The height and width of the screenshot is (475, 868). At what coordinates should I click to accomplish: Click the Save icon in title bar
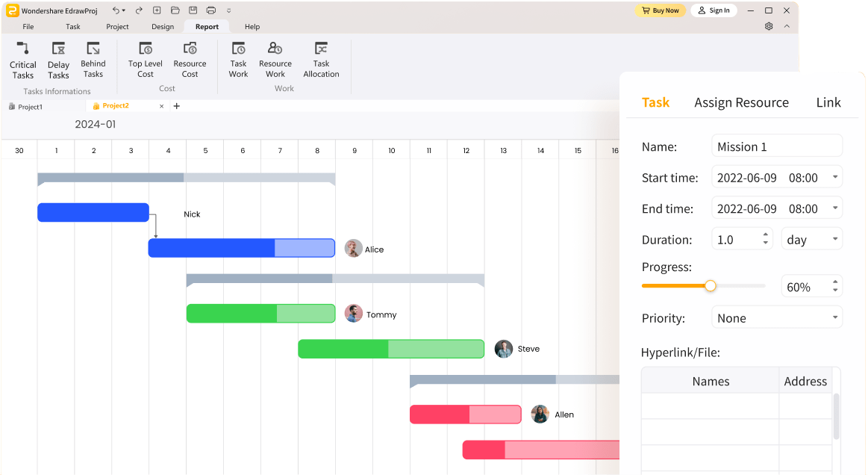193,10
